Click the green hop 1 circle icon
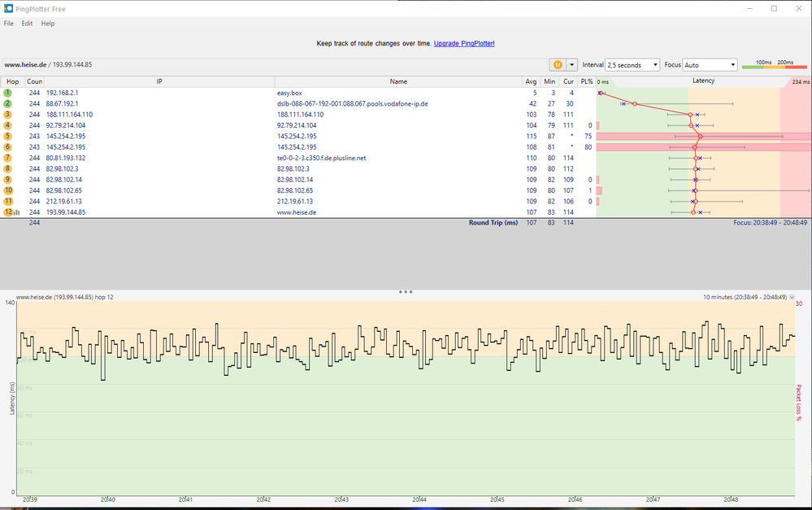 coord(8,94)
